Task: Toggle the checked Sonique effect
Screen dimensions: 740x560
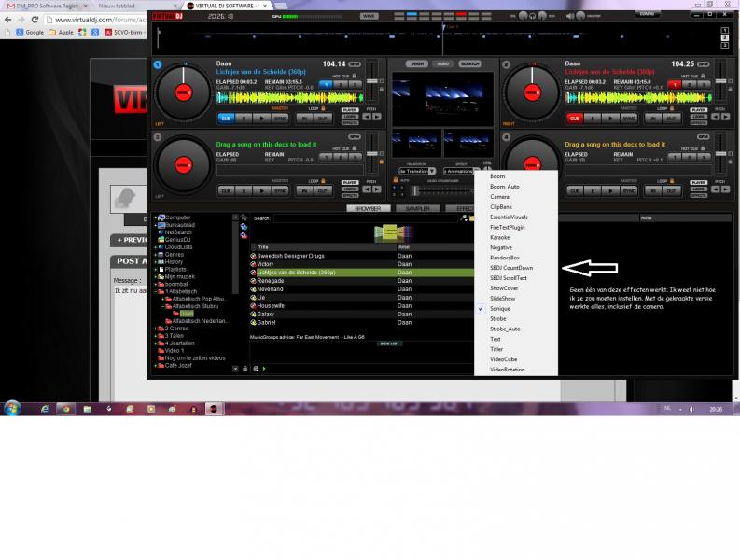Action: [500, 308]
